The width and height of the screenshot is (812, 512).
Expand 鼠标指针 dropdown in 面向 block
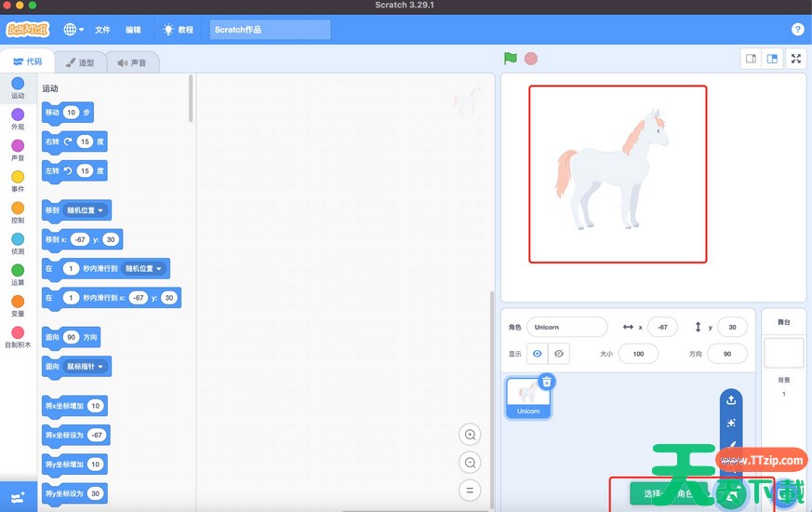click(x=86, y=367)
